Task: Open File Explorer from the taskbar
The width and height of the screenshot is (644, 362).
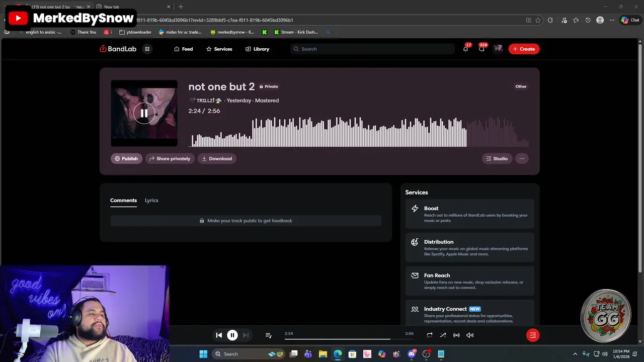Action: point(323,354)
